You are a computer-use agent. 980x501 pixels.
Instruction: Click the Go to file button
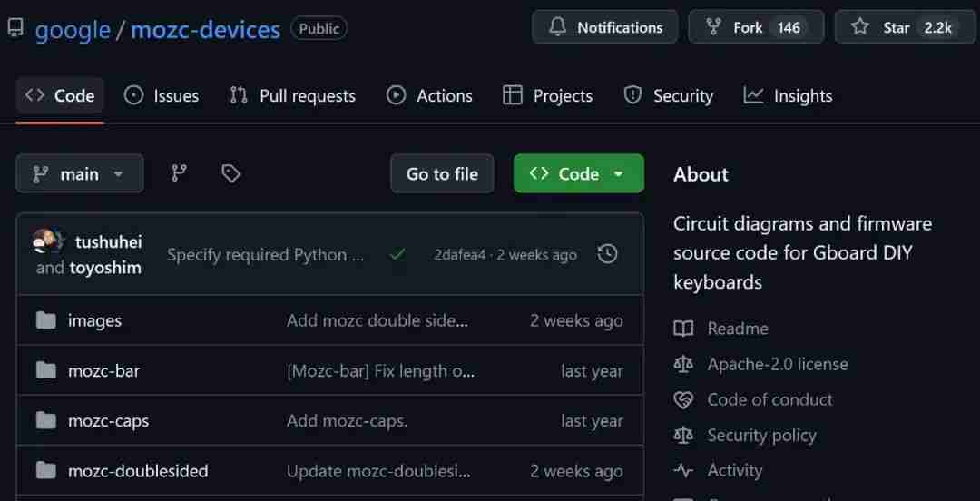click(442, 173)
